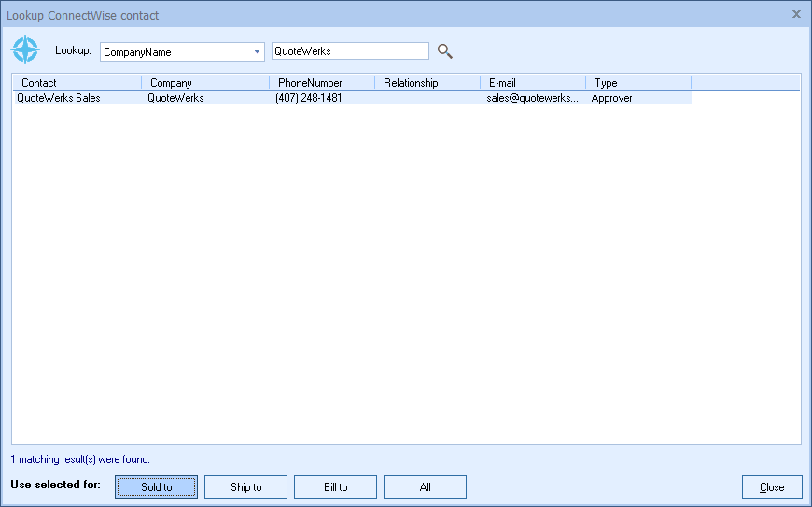Click the CompanyName lookup combo box

[175, 52]
